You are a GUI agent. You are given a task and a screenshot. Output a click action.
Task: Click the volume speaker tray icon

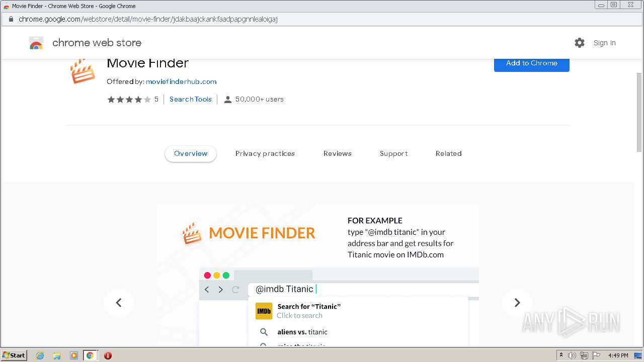pos(572,355)
